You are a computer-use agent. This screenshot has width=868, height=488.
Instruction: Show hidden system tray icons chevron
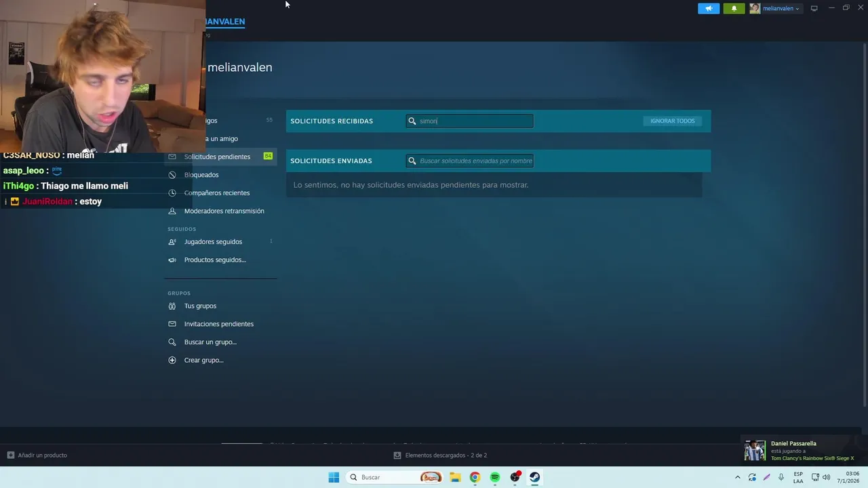(738, 477)
